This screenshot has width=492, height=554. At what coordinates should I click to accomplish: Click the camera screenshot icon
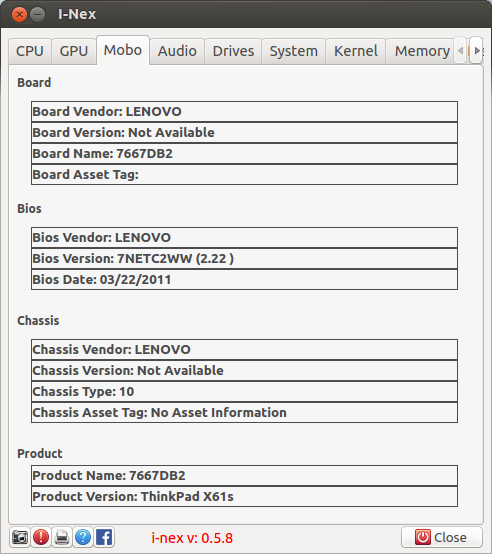[x=20, y=537]
